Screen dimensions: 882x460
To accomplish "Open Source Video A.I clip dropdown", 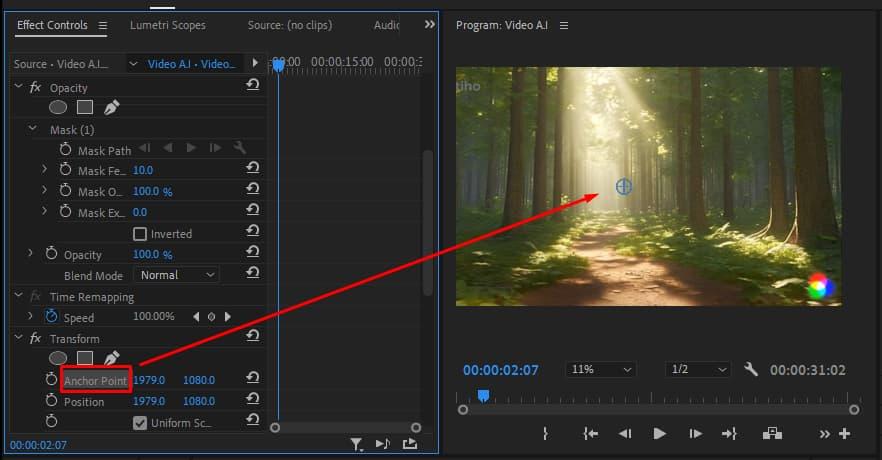I will (133, 64).
